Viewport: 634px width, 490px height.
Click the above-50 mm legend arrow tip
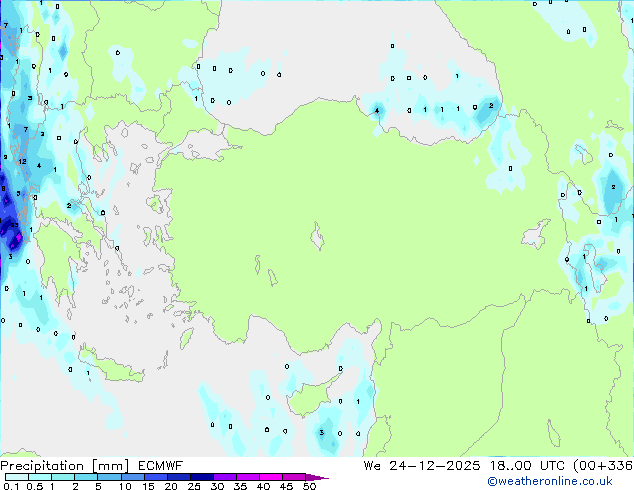click(x=317, y=477)
